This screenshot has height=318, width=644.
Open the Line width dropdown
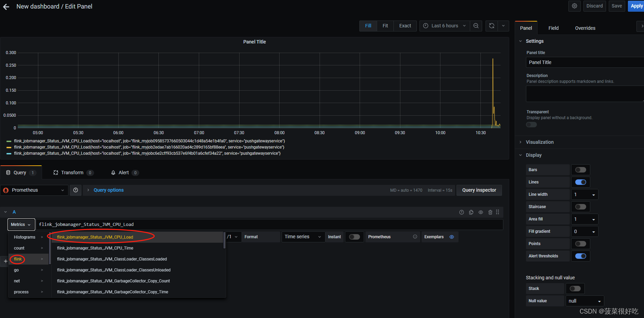(x=584, y=194)
